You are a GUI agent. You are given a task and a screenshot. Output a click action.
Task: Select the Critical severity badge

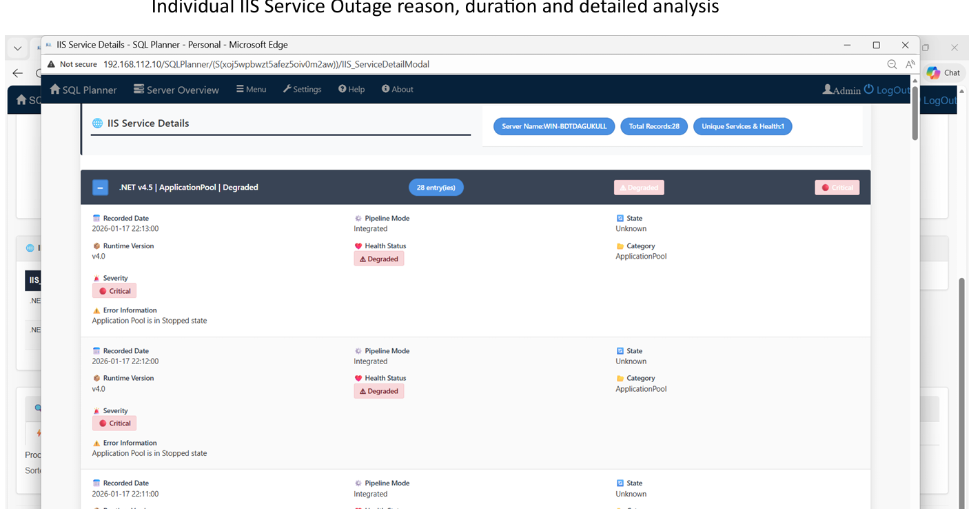(837, 187)
